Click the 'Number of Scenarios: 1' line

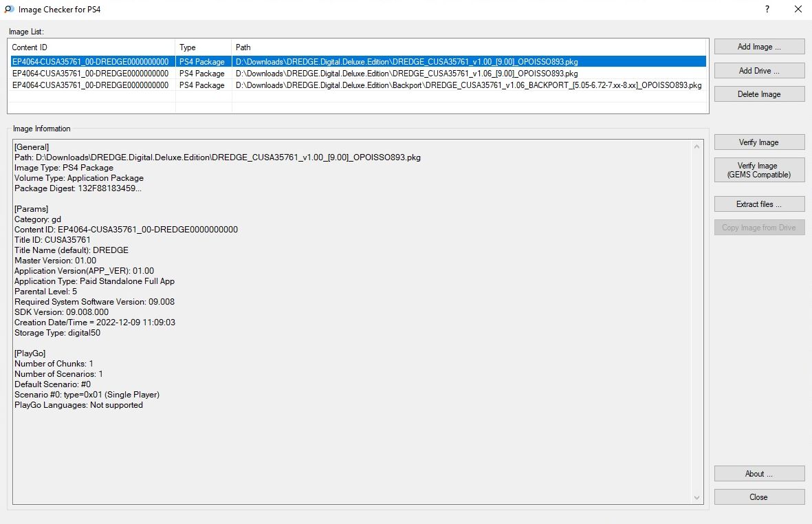point(58,374)
